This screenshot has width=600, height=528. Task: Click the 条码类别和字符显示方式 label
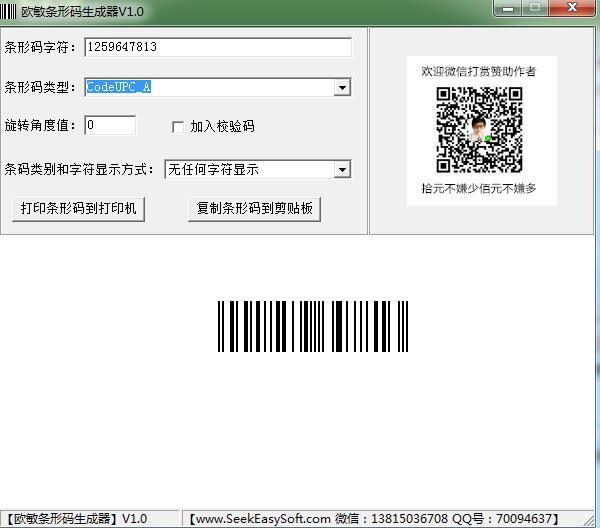tap(80, 170)
